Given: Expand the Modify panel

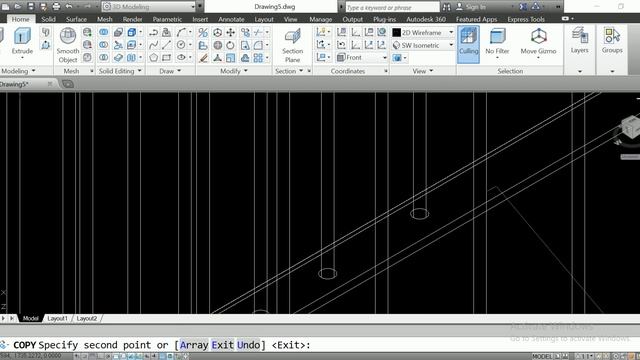Looking at the screenshot, I should click(x=234, y=71).
